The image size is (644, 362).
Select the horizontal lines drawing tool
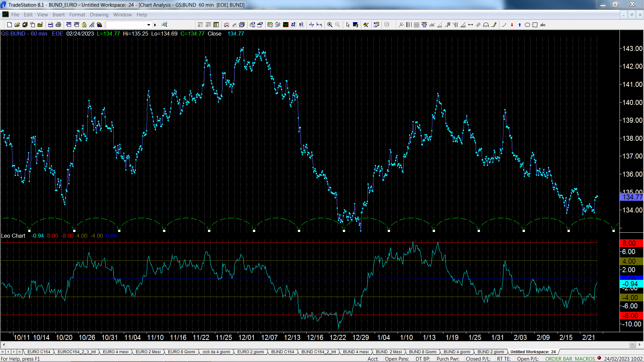pos(417,25)
